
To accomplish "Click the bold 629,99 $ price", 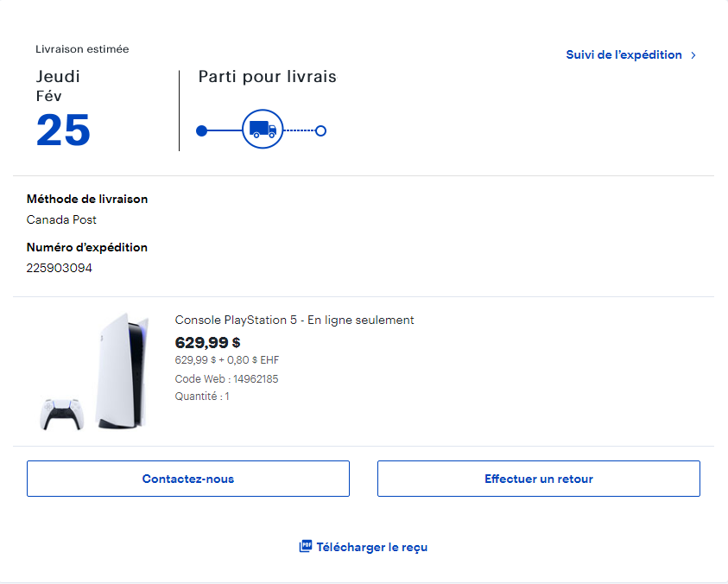I will [207, 342].
